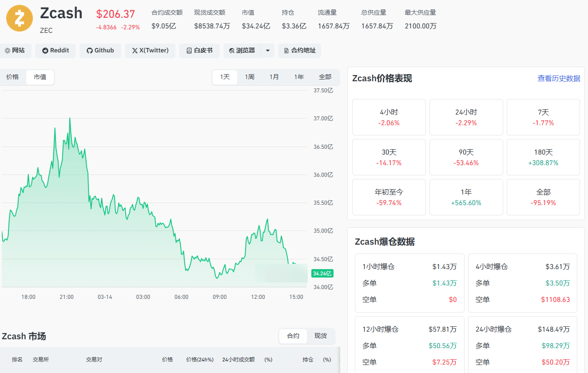Click the 24小时爆仓 $148.49万 value
This screenshot has width=588, height=373.
coord(554,329)
